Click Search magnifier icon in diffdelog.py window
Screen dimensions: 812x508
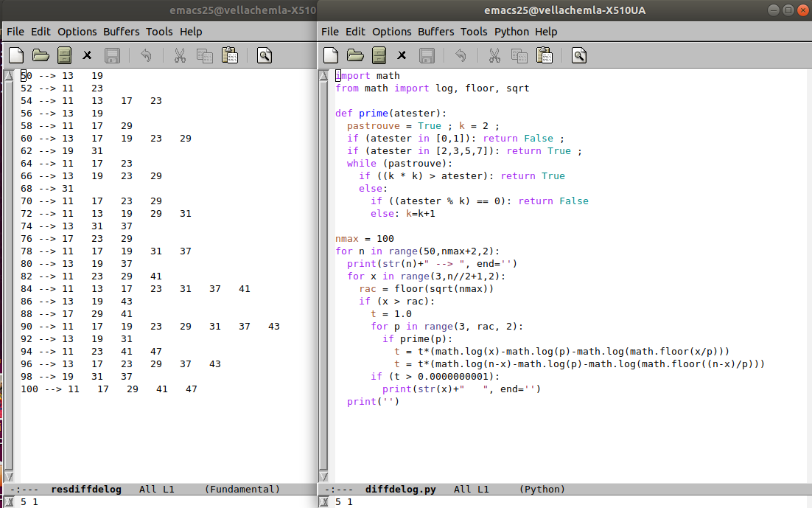pyautogui.click(x=579, y=55)
